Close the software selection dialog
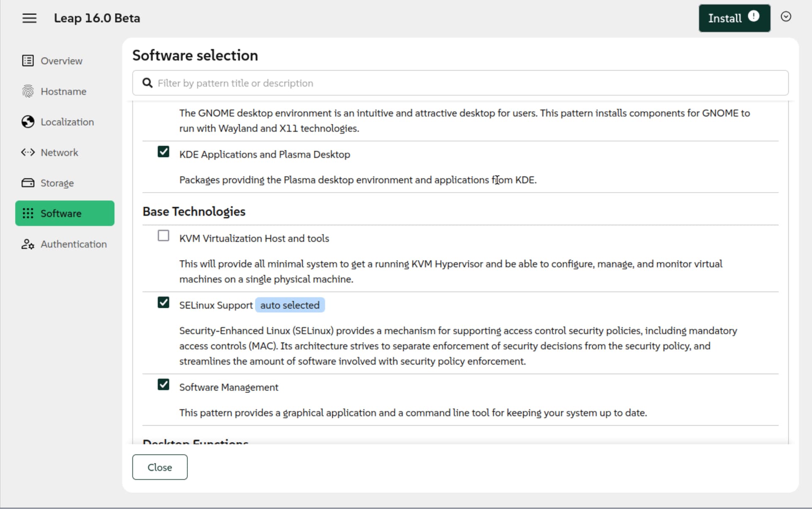Screen dimensions: 812x509 [x=159, y=467]
